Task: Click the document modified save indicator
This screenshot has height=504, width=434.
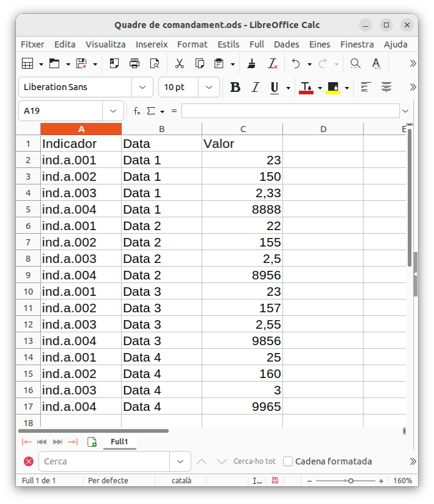Action: (275, 480)
